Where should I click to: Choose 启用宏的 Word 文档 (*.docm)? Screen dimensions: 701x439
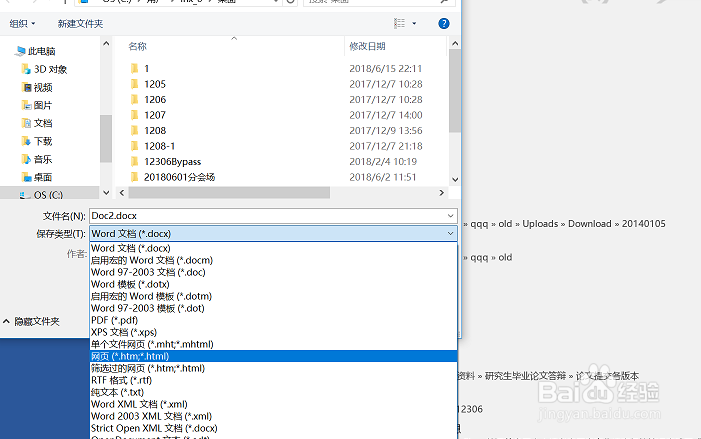273,260
